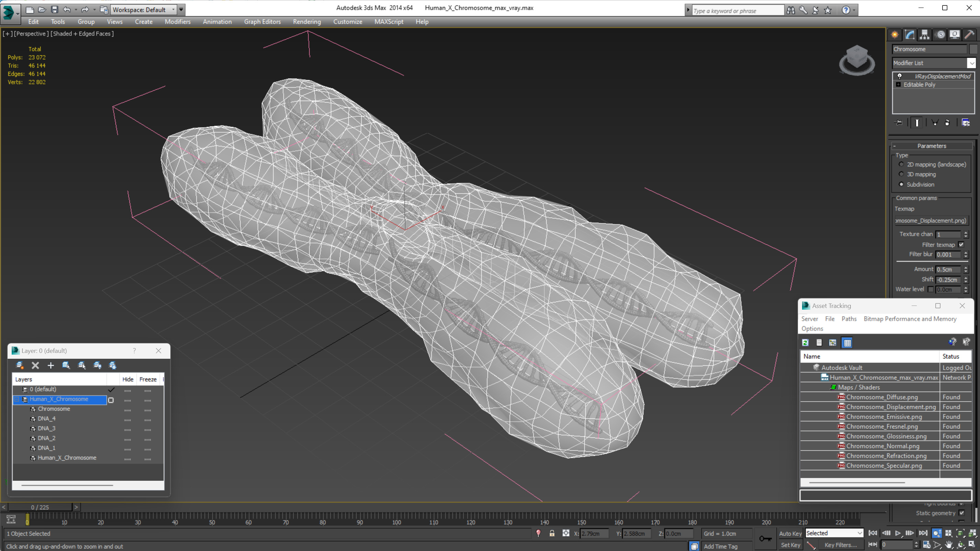Screen dimensions: 980x551
Task: Open the Hierarchy command panel tab
Action: click(x=924, y=35)
